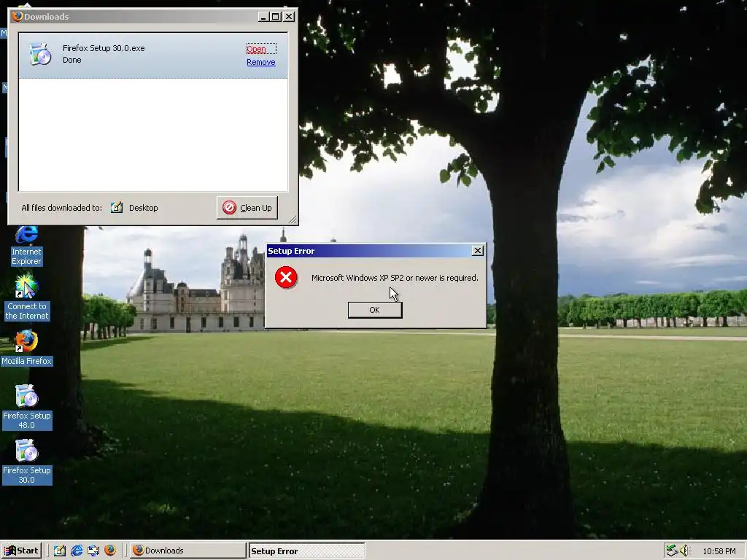Click the Clean Up button in Downloads
Image resolution: width=747 pixels, height=560 pixels.
[247, 208]
